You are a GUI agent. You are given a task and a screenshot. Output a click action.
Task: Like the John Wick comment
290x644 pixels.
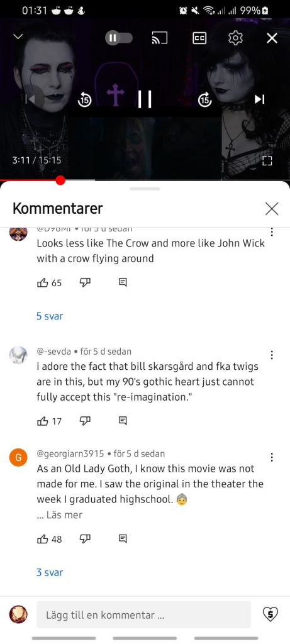click(43, 282)
